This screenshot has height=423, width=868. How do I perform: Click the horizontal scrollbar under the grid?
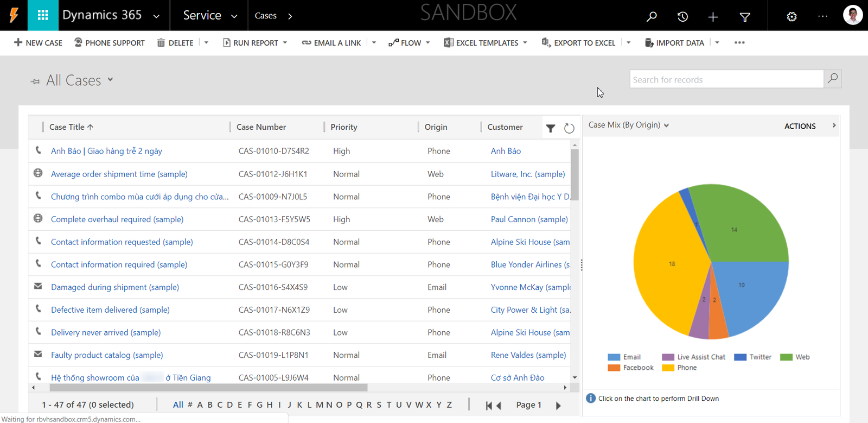[x=208, y=388]
